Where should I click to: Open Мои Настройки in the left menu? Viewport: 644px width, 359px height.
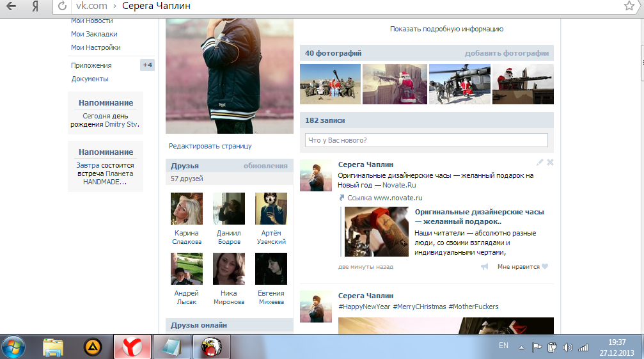pos(96,47)
